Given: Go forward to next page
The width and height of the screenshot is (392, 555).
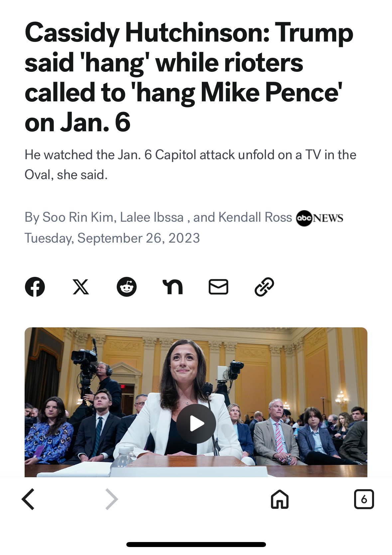Looking at the screenshot, I should [x=112, y=499].
